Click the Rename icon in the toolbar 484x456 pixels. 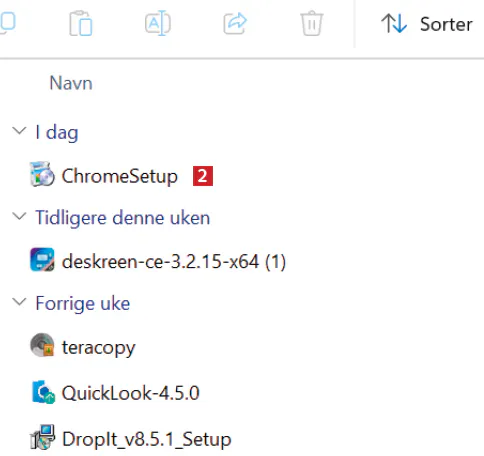[158, 23]
